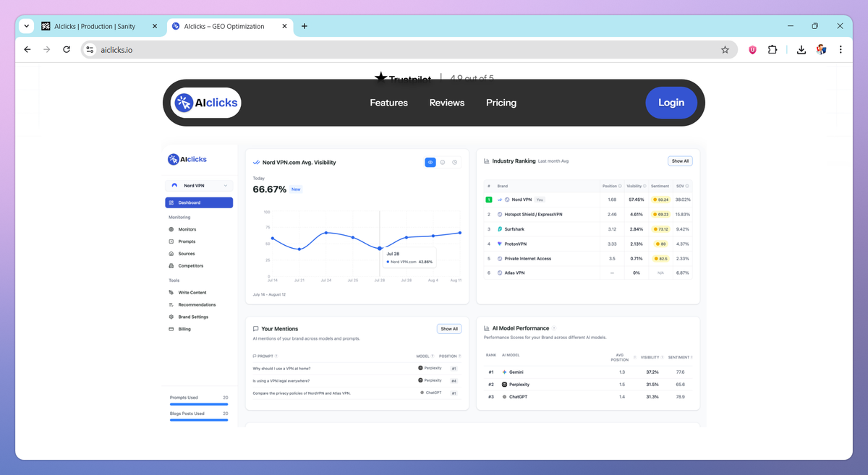
Task: Switch the chart to the pie-chart view
Action: click(455, 163)
